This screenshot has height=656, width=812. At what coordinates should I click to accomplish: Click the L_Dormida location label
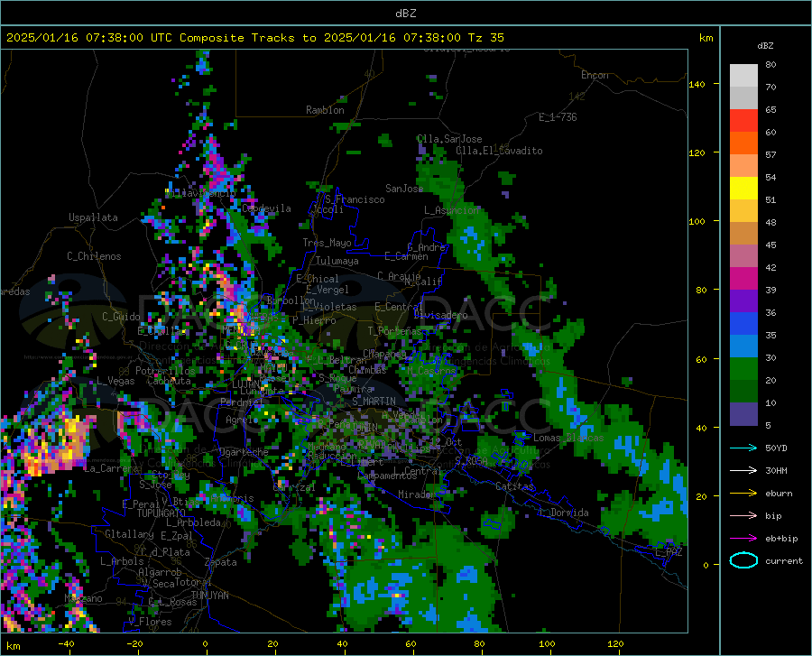coord(564,513)
